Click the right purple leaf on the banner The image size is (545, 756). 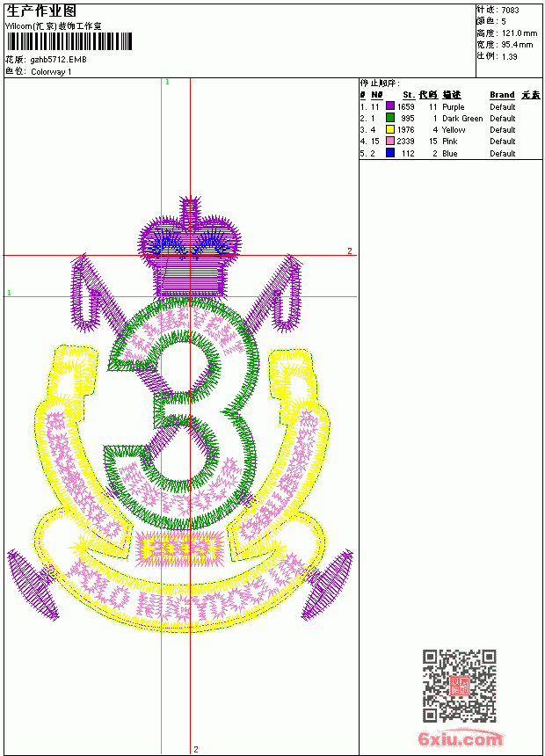328,585
